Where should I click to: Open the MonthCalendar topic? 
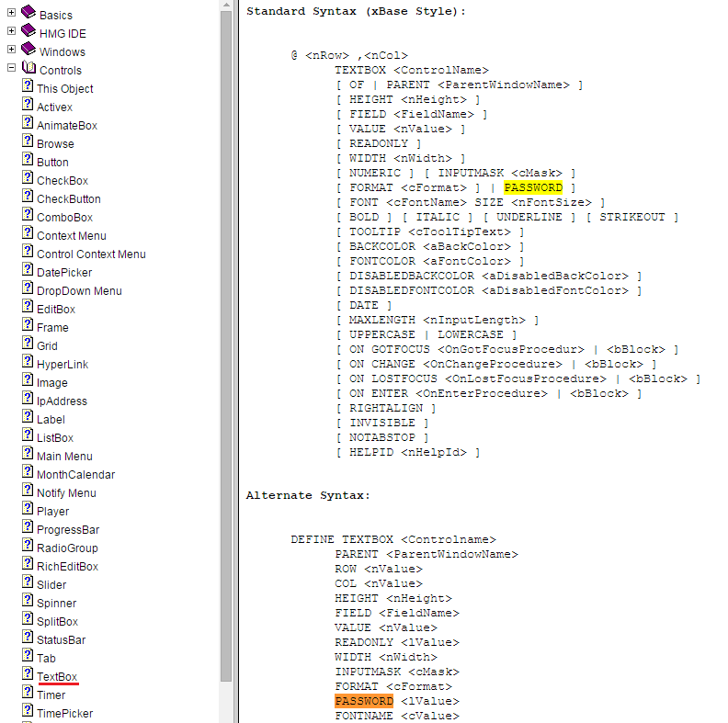[x=75, y=474]
